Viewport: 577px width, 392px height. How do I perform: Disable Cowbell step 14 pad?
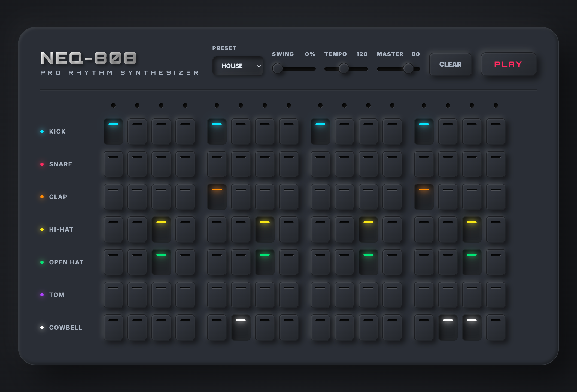tap(448, 327)
